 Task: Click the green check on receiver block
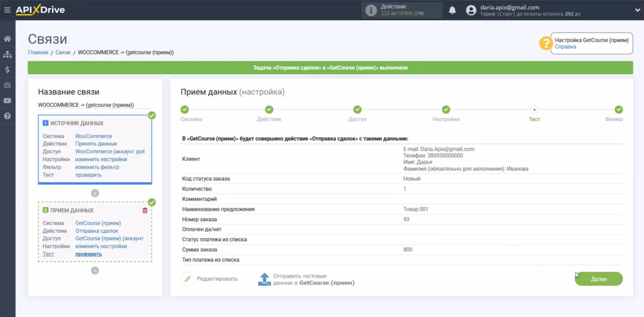point(152,203)
